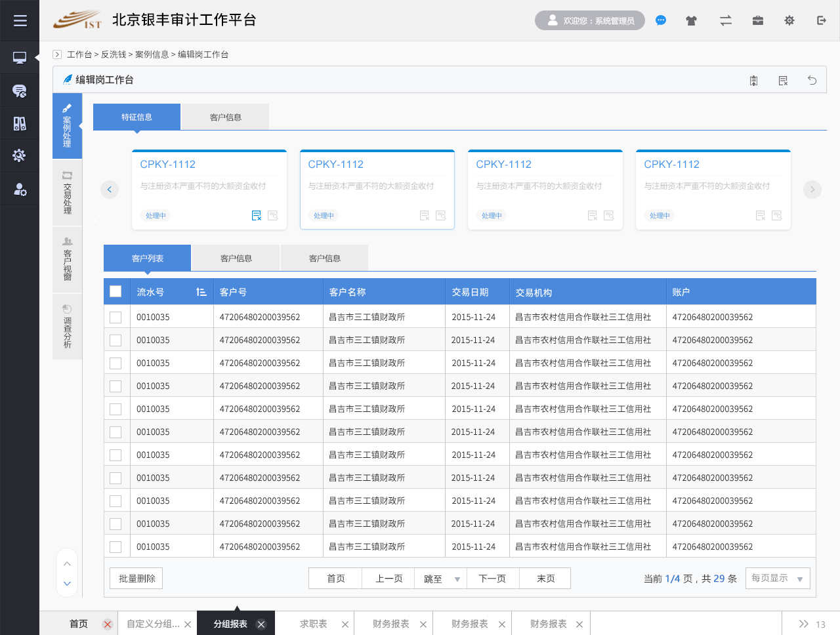Select the 客户列表 tab
Viewport: 840px width, 635px height.
point(147,257)
